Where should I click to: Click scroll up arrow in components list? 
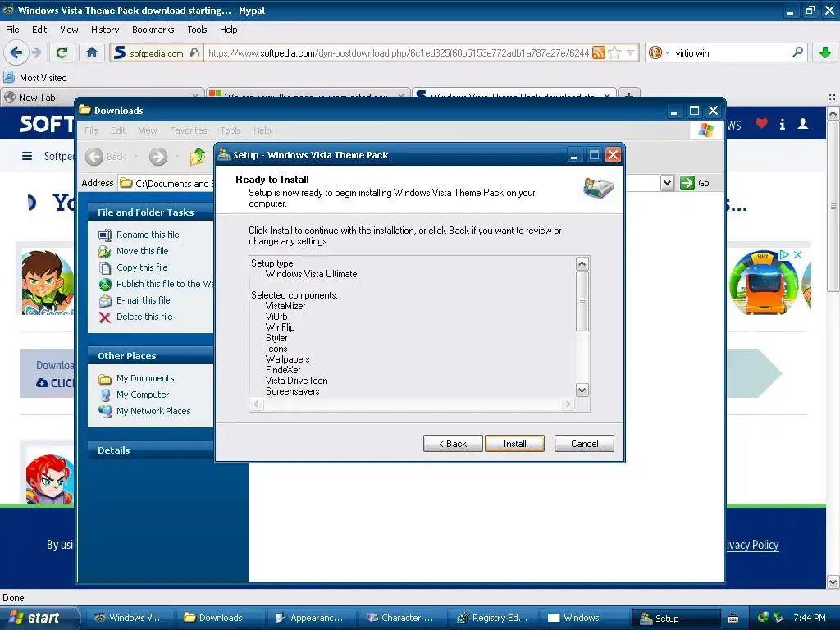(582, 263)
